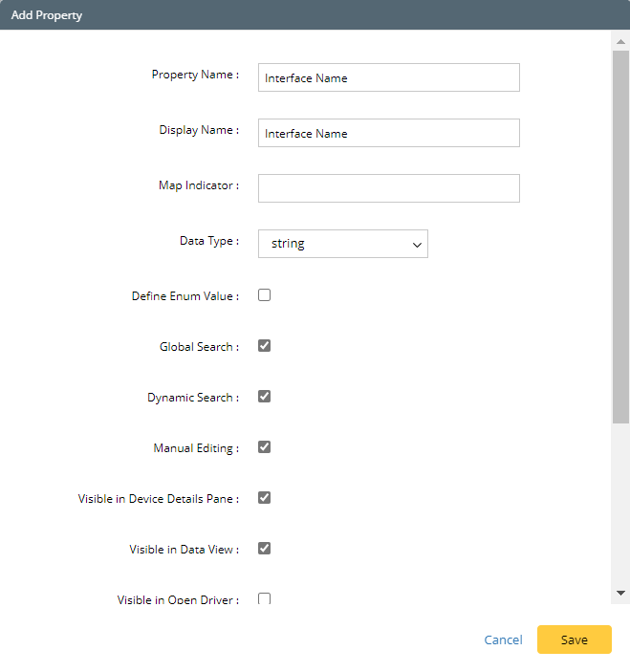Click the Property Name input field

[388, 77]
